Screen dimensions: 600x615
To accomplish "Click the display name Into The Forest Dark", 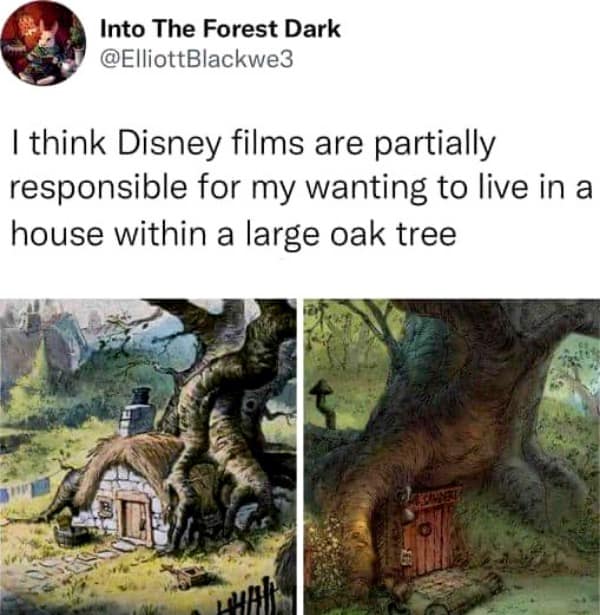I will [x=220, y=29].
